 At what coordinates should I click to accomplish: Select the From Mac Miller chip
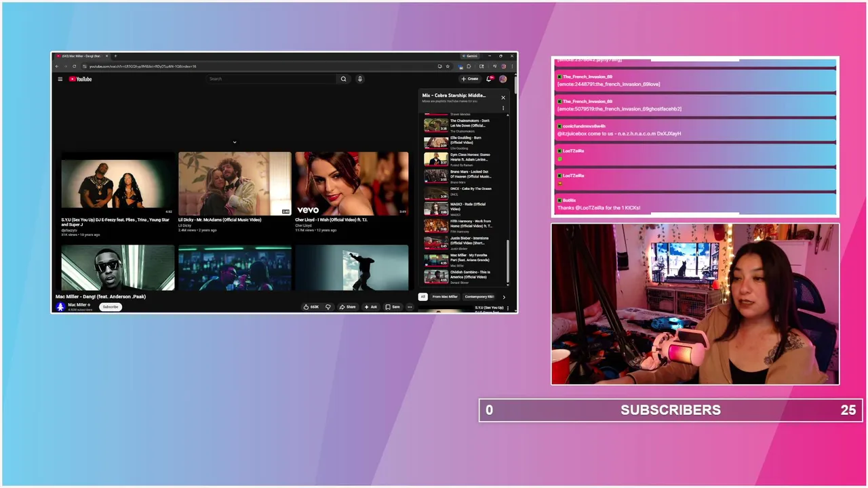click(x=445, y=297)
